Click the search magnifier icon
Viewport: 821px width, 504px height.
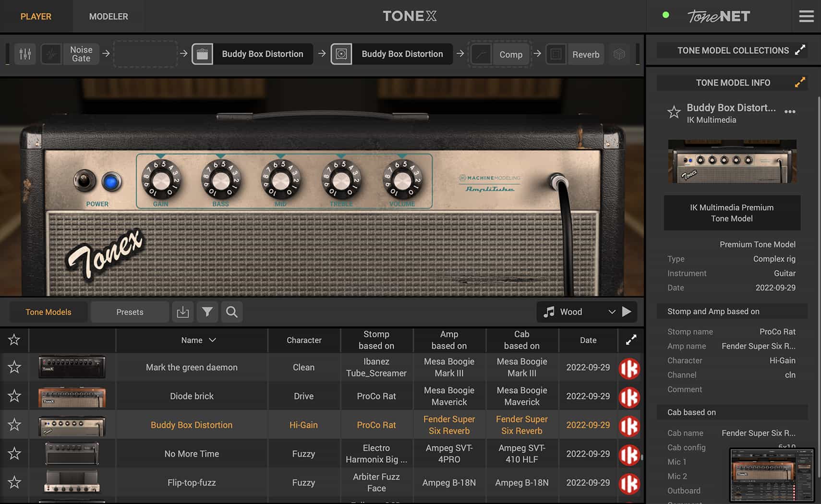(232, 312)
